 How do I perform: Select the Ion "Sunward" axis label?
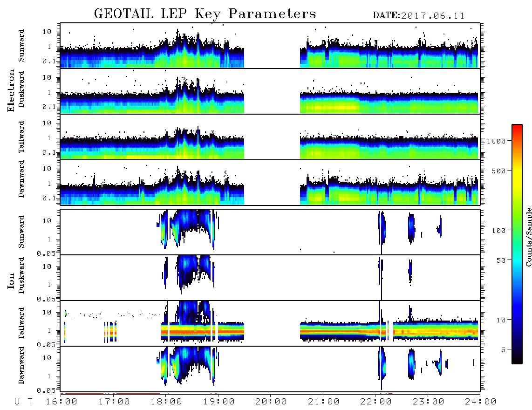click(x=21, y=232)
